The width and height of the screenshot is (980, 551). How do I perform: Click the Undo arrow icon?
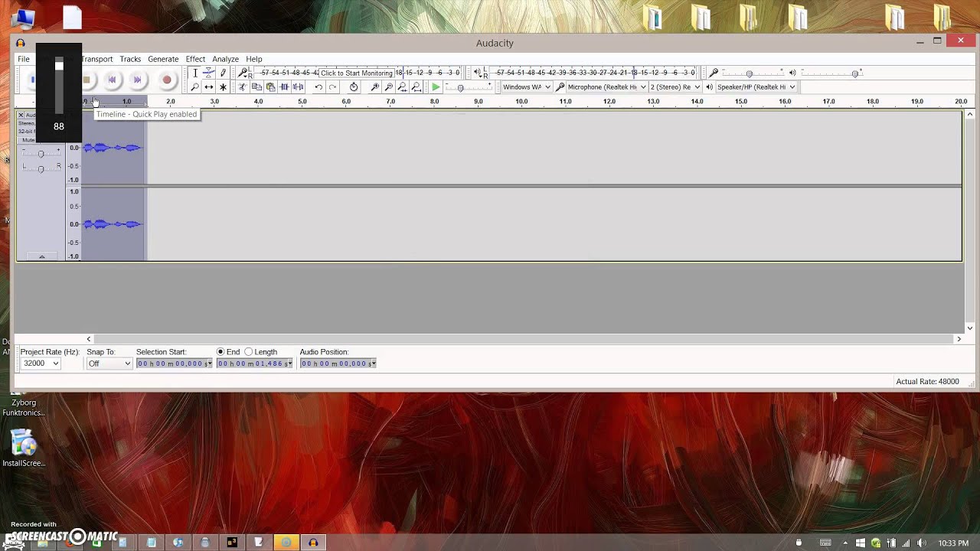click(x=318, y=87)
